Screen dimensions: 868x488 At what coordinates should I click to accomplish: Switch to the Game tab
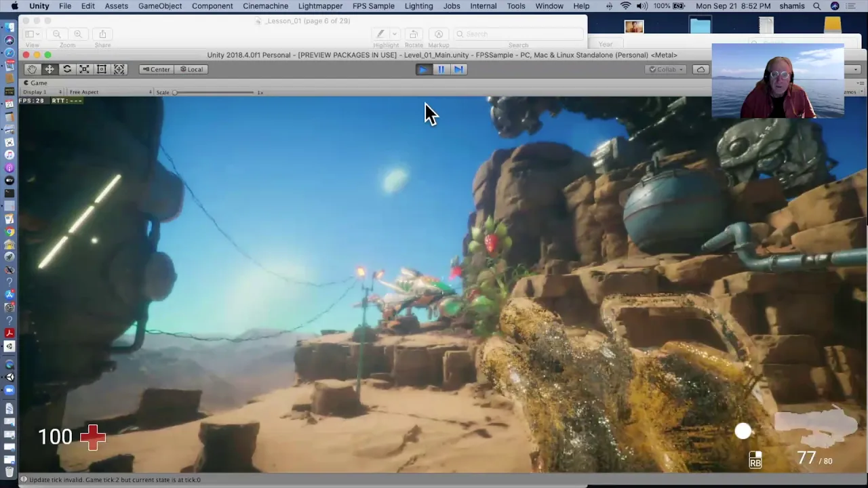(x=35, y=83)
